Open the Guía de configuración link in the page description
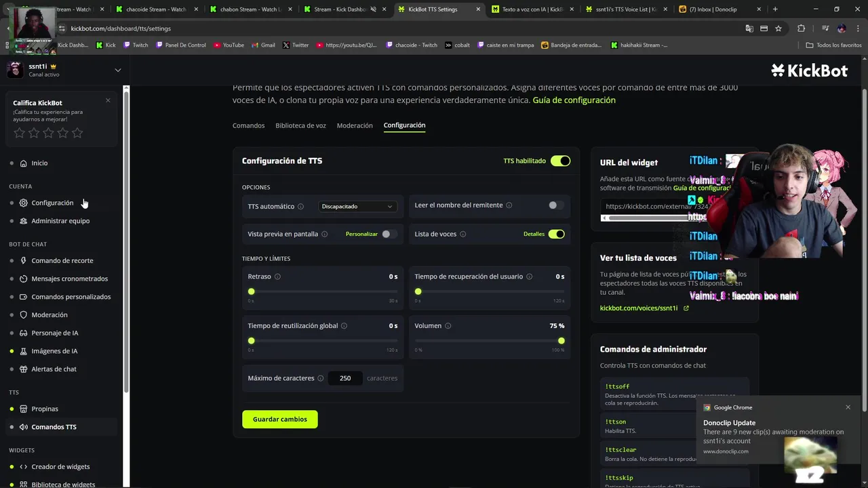868x488 pixels. (x=574, y=100)
